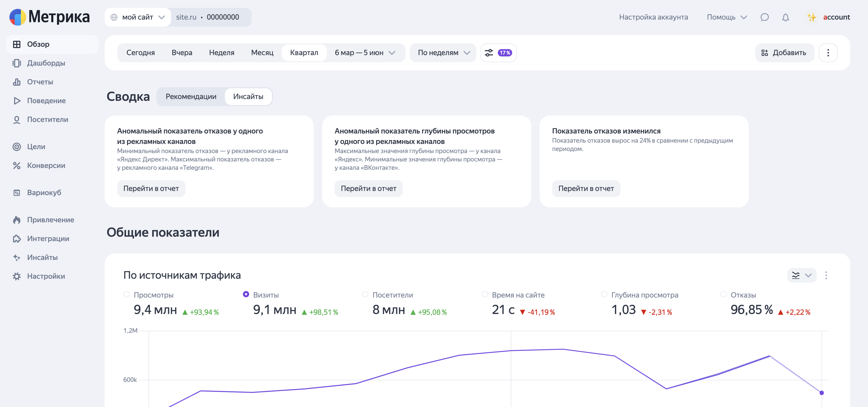Choose the Отказы radio button
Screen dimensions: 868x407
coord(723,294)
